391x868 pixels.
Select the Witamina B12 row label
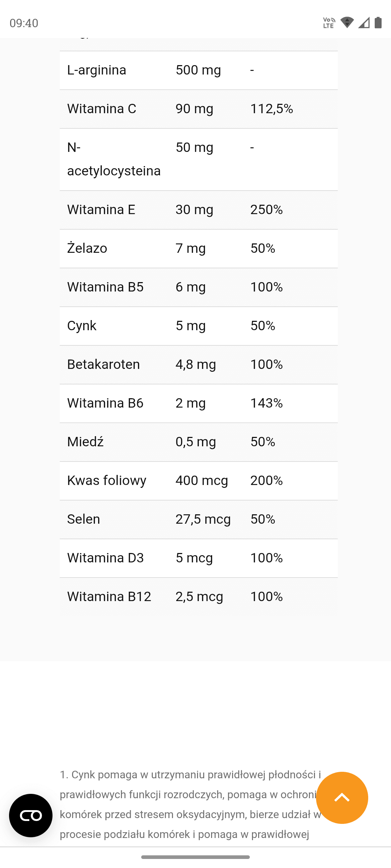[109, 596]
